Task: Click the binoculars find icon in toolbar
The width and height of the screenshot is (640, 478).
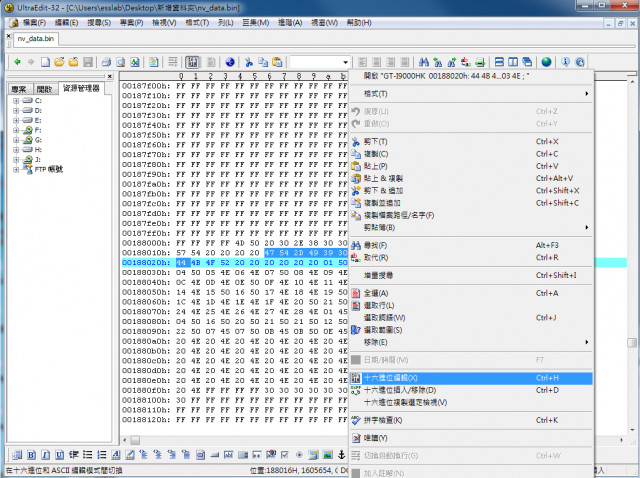Action: point(424,62)
